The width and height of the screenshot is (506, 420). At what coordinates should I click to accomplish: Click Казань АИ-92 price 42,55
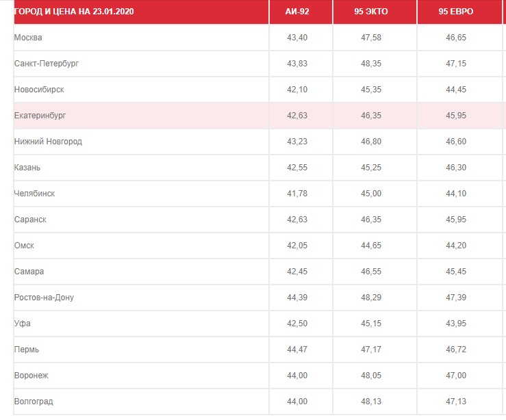[297, 168]
